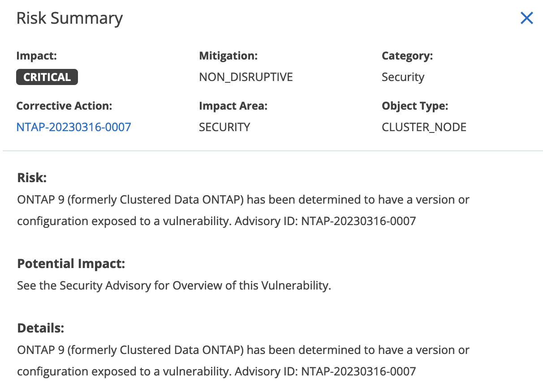Click the Impact field label
Image resolution: width=543 pixels, height=392 pixels.
point(36,56)
